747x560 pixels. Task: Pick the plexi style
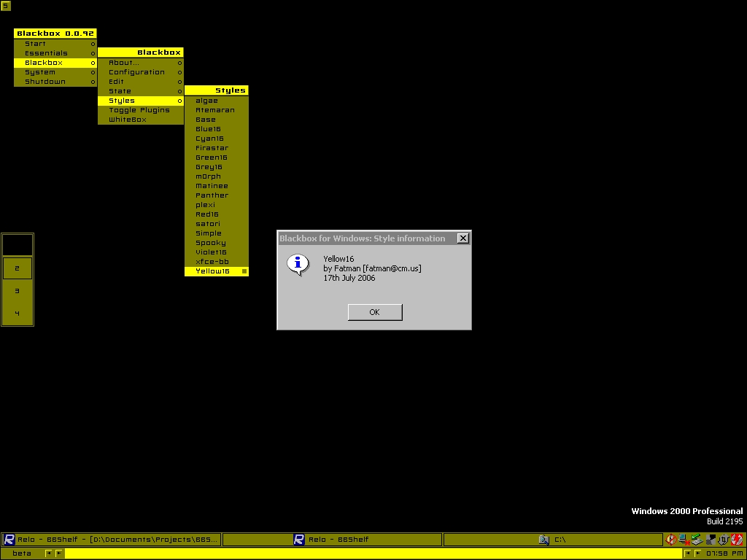coord(216,205)
